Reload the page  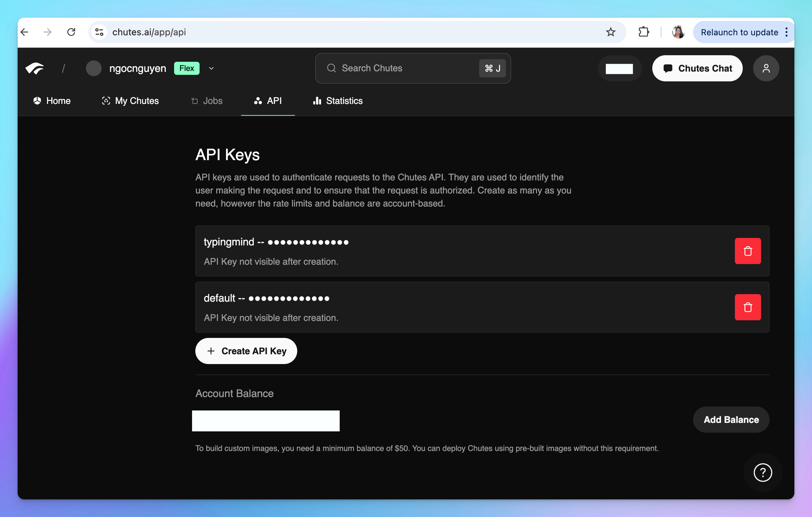[x=71, y=32]
